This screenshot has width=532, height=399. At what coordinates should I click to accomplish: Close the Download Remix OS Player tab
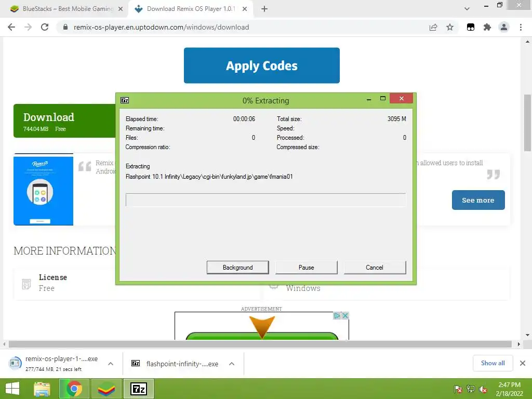click(x=245, y=9)
